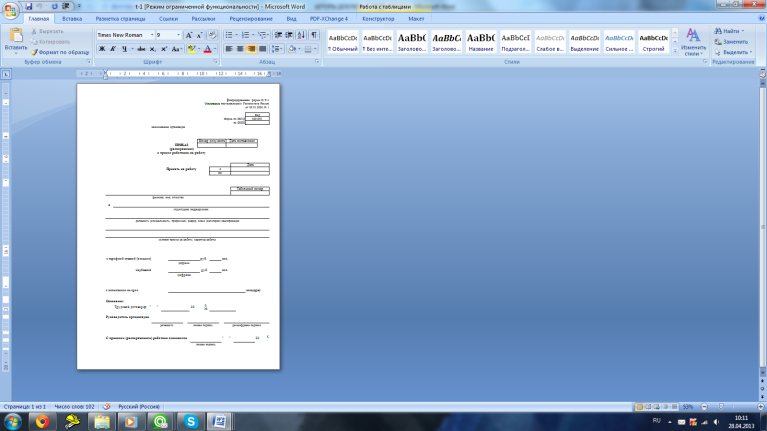767x431 pixels.
Task: Increase paragraph indent
Action: point(289,35)
